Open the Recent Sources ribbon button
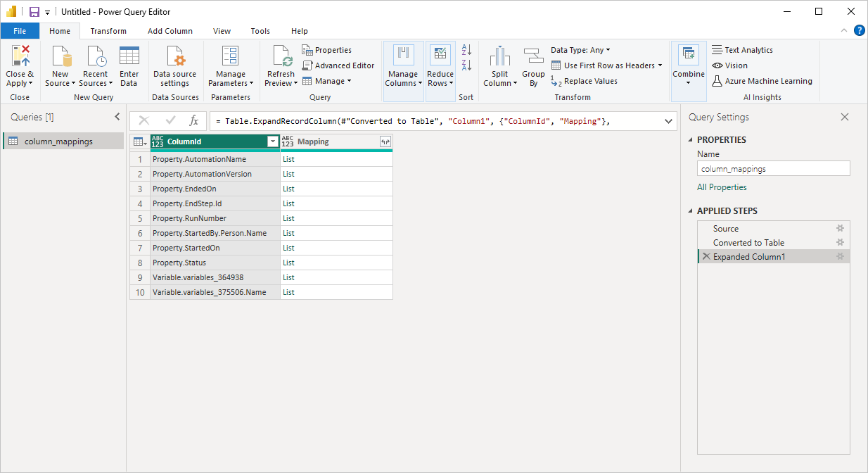The height and width of the screenshot is (473, 868). 95,66
